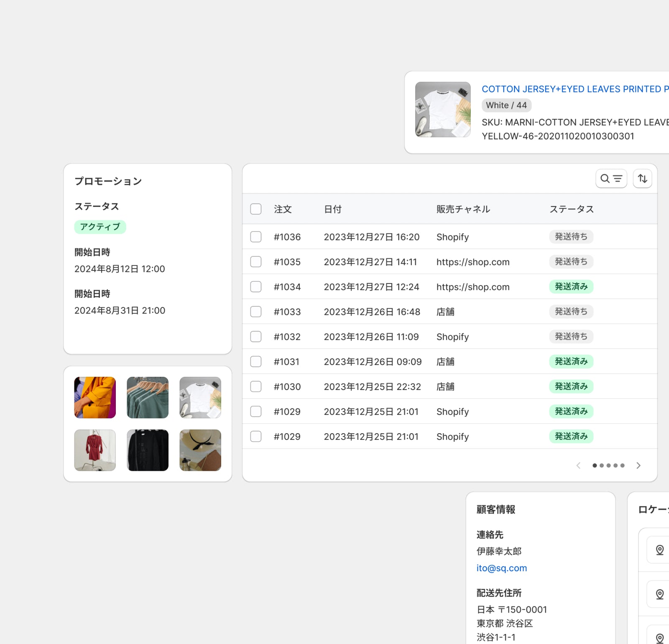The image size is (669, 644).
Task: Click the アクティブ status badge
Action: [100, 227]
